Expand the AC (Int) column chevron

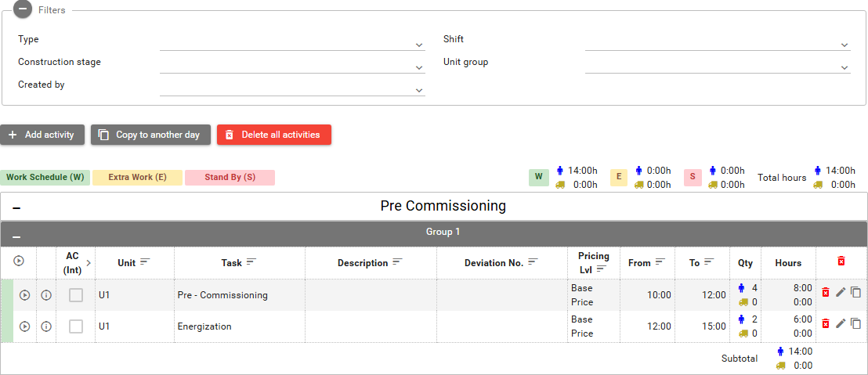(x=88, y=263)
